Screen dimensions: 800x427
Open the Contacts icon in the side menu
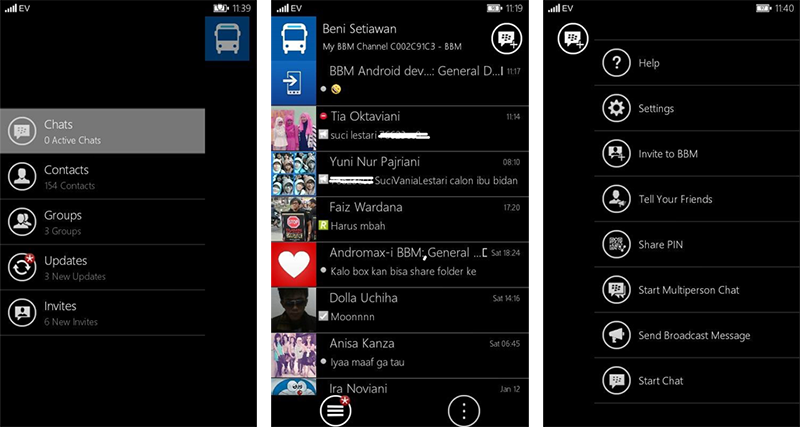point(21,177)
